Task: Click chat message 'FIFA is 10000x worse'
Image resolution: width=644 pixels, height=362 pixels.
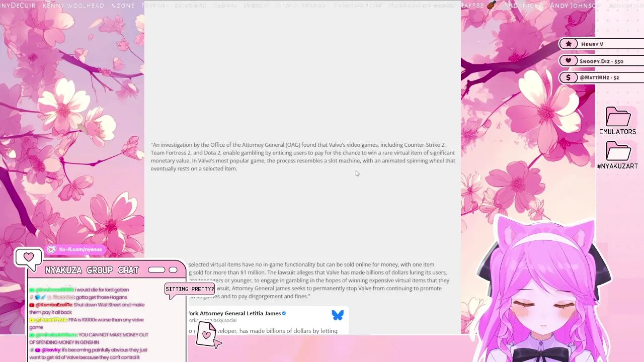Action: click(x=87, y=323)
